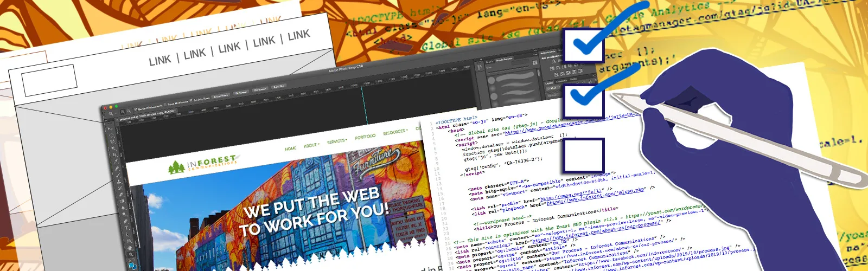Check the empty blue checkbox
Image resolution: width=868 pixels, height=271 pixels.
click(583, 156)
